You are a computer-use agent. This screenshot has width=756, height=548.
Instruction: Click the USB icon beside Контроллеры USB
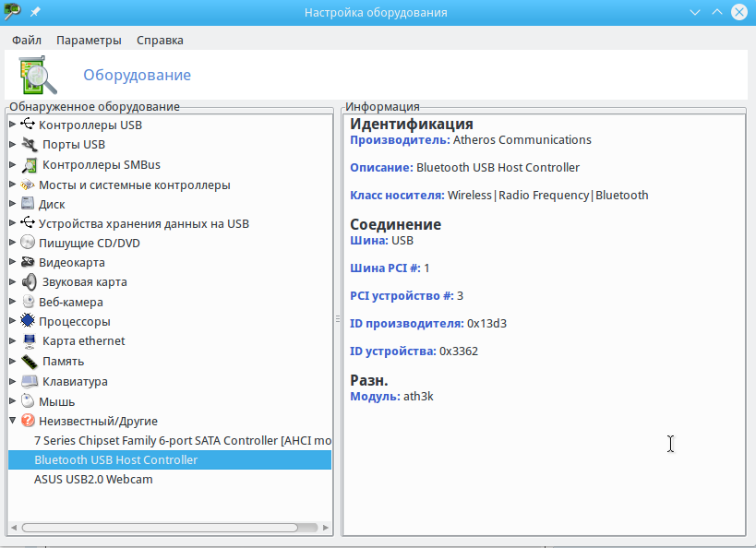(x=28, y=125)
